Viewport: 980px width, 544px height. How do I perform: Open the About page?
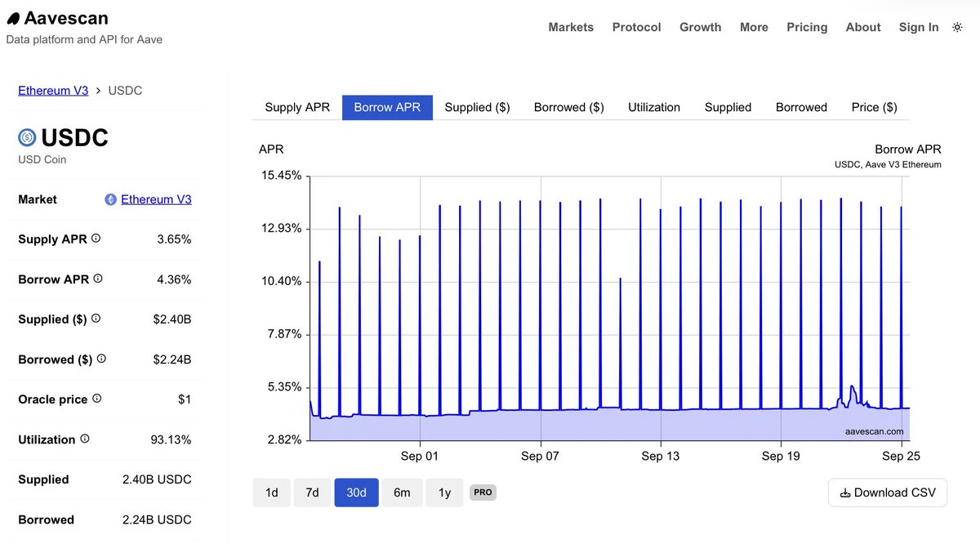[x=863, y=27]
